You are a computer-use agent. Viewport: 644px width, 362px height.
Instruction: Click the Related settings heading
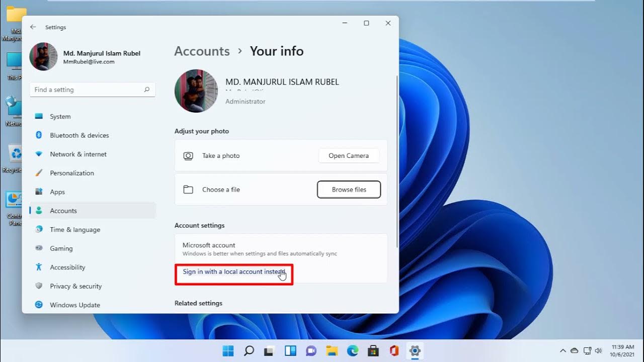click(x=198, y=303)
